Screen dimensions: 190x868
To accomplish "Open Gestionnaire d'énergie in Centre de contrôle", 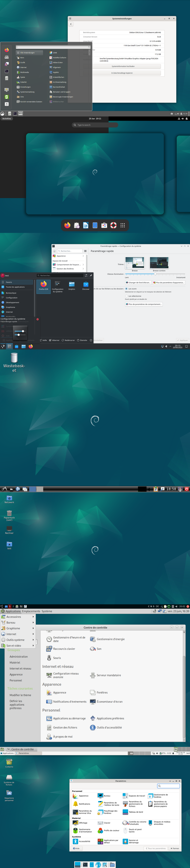I will pos(107,639).
